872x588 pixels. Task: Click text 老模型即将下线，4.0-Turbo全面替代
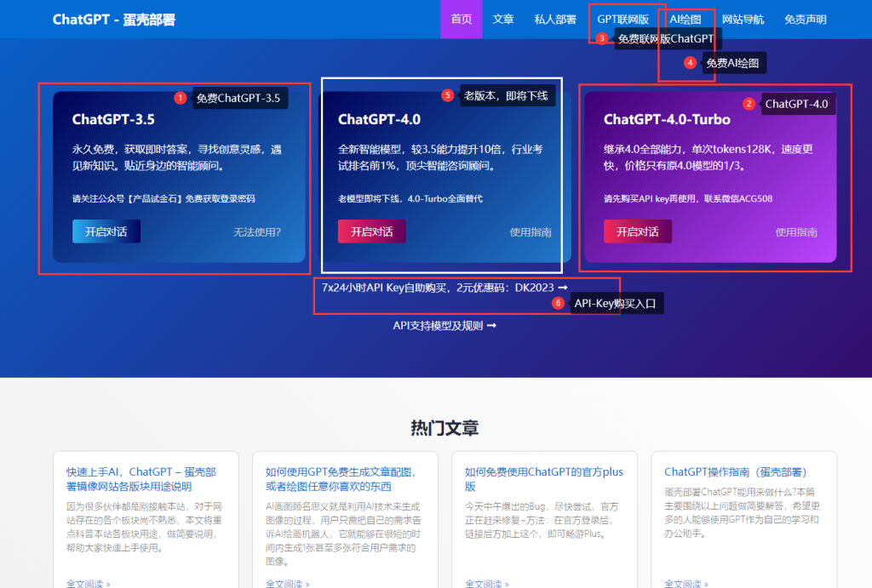[x=410, y=198]
